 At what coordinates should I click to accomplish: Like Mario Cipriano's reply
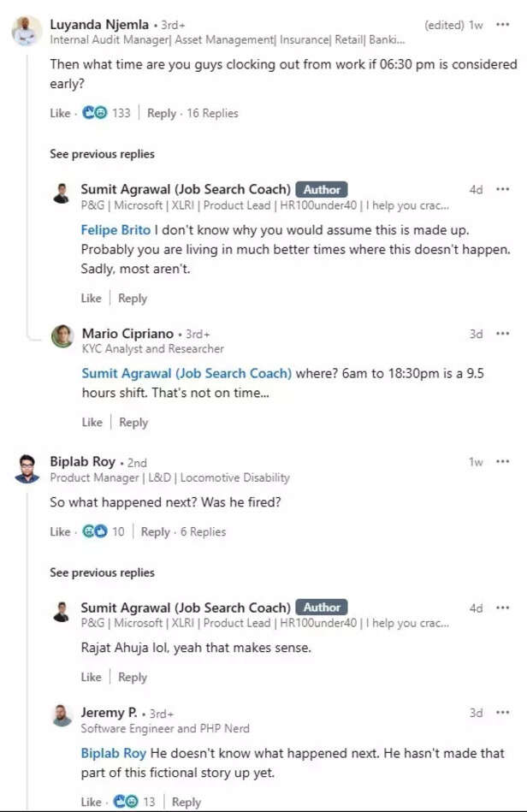91,422
